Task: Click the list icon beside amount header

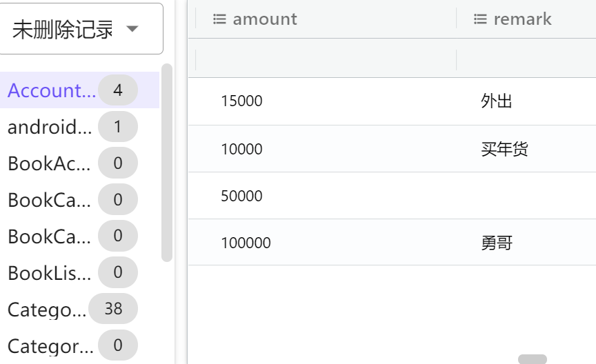Action: [219, 19]
